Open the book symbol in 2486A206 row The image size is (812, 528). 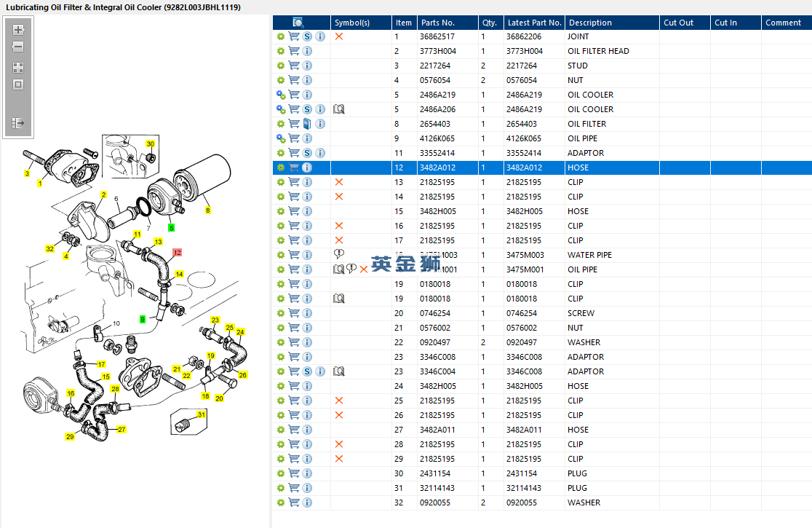tap(338, 109)
